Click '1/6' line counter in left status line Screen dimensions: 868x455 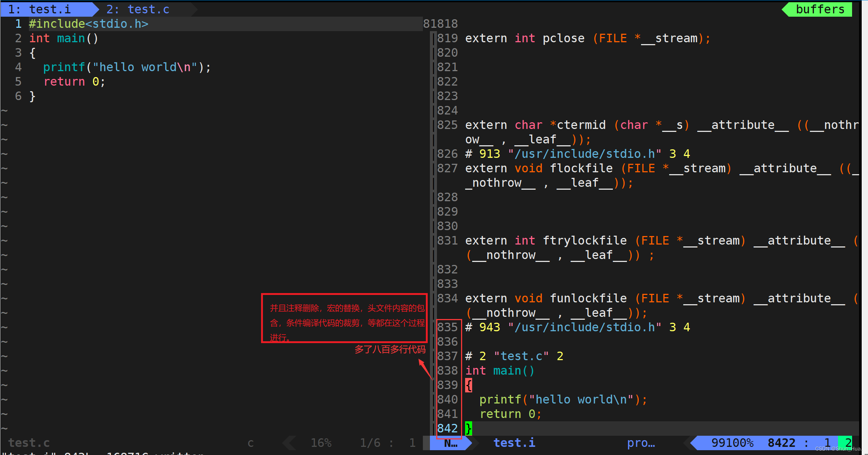click(370, 443)
